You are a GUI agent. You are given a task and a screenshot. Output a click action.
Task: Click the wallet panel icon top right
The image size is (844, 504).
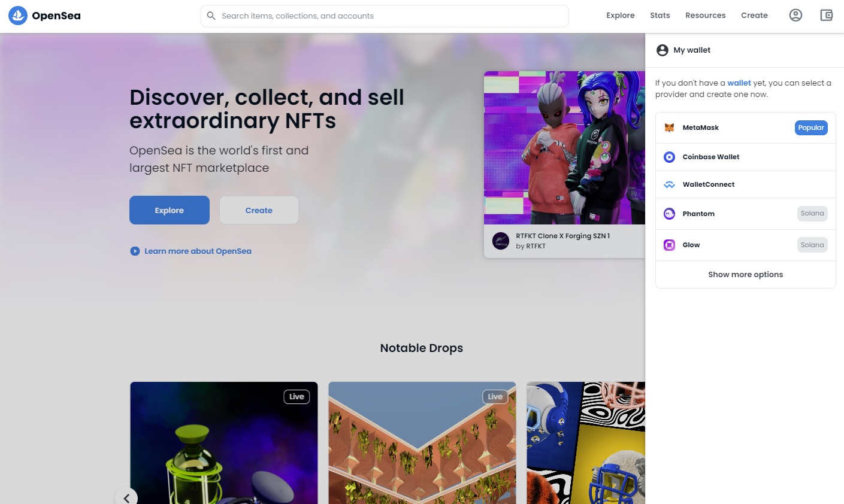(x=827, y=15)
